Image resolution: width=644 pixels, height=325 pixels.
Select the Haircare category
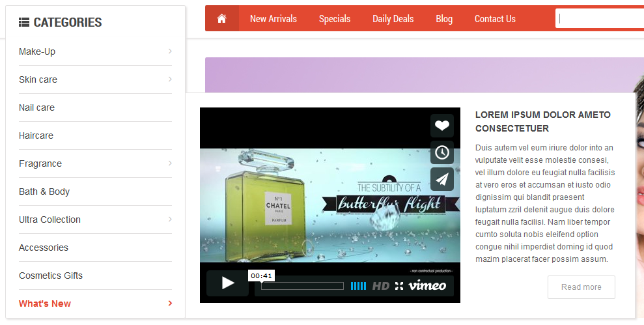point(36,135)
